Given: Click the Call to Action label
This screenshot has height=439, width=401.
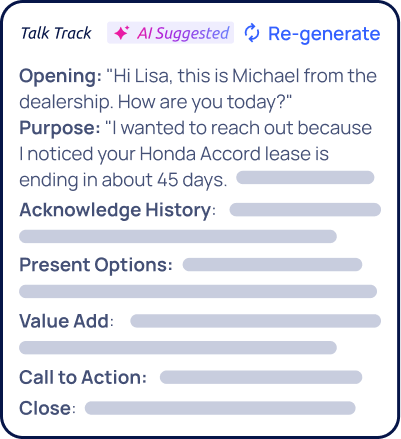Looking at the screenshot, I should 83,378.
